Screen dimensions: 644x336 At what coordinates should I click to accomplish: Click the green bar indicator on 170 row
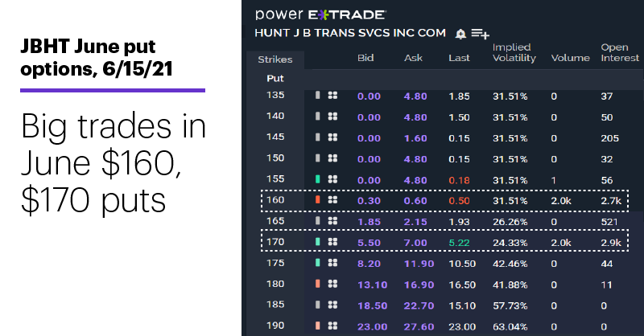pyautogui.click(x=317, y=242)
